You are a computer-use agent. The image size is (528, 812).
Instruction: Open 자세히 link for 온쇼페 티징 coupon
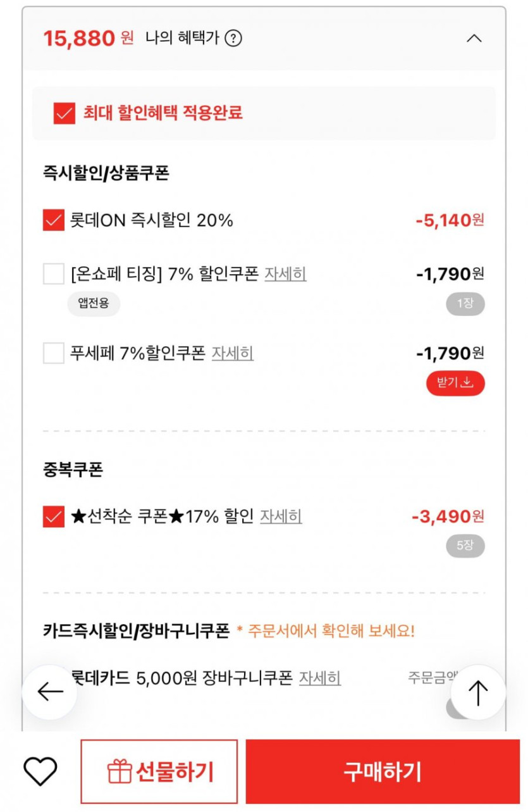point(285,274)
